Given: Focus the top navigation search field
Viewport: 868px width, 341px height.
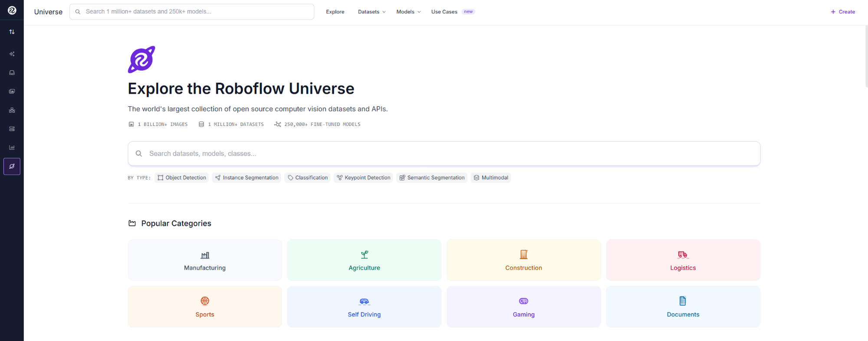Looking at the screenshot, I should [x=192, y=12].
